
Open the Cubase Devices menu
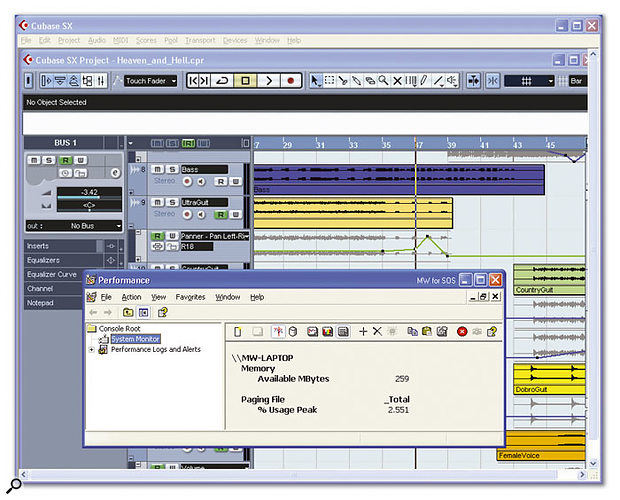[x=235, y=40]
